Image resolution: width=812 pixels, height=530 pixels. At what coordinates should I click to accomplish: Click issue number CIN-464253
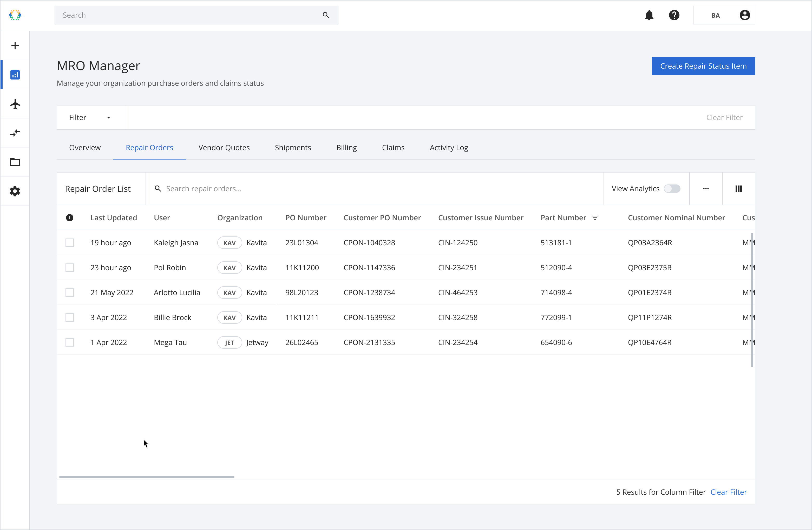(457, 292)
